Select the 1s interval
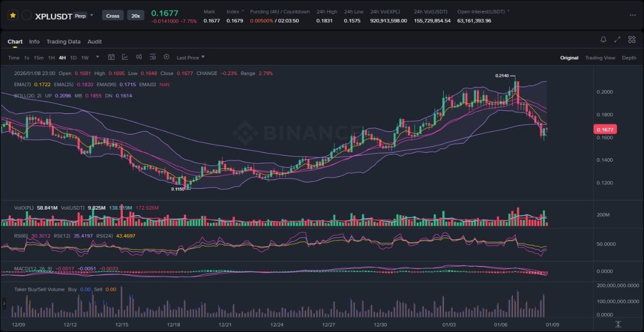The image size is (644, 332). [27, 57]
